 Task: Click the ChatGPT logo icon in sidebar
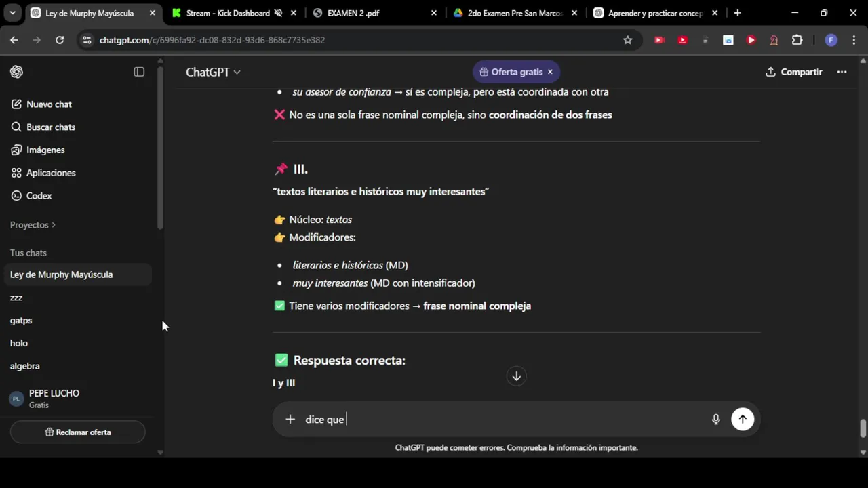pyautogui.click(x=17, y=72)
